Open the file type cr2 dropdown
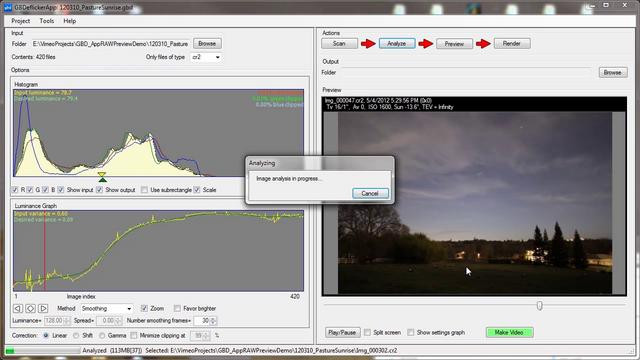 [206, 57]
